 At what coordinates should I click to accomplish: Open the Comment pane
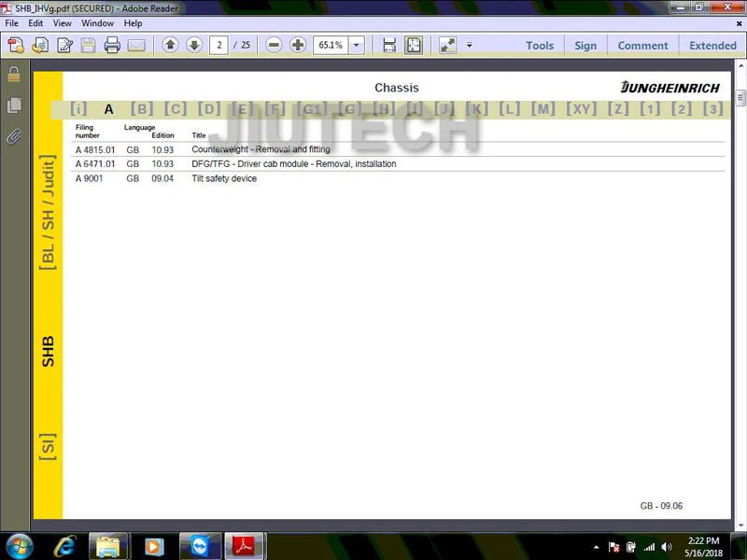coord(642,45)
